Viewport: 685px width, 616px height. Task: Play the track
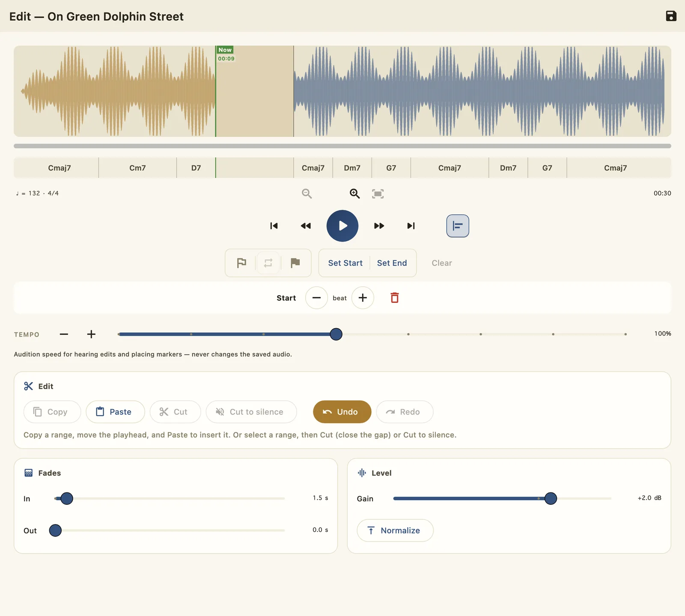(342, 226)
